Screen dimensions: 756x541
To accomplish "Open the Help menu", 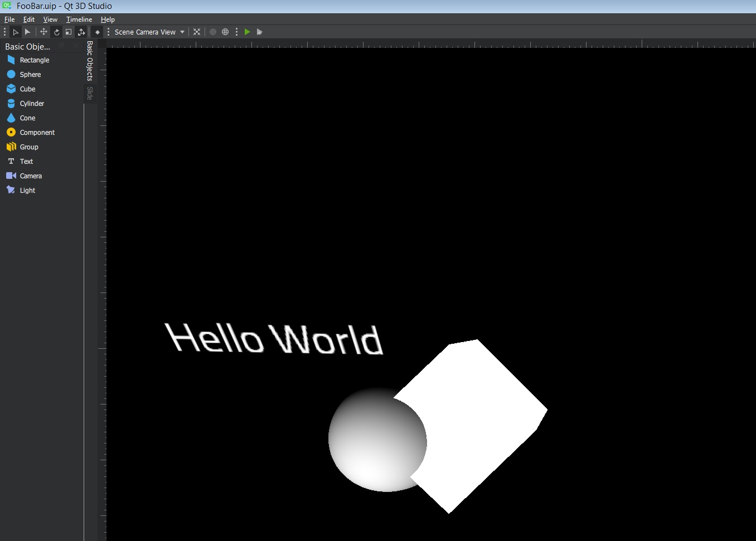I will [x=108, y=20].
